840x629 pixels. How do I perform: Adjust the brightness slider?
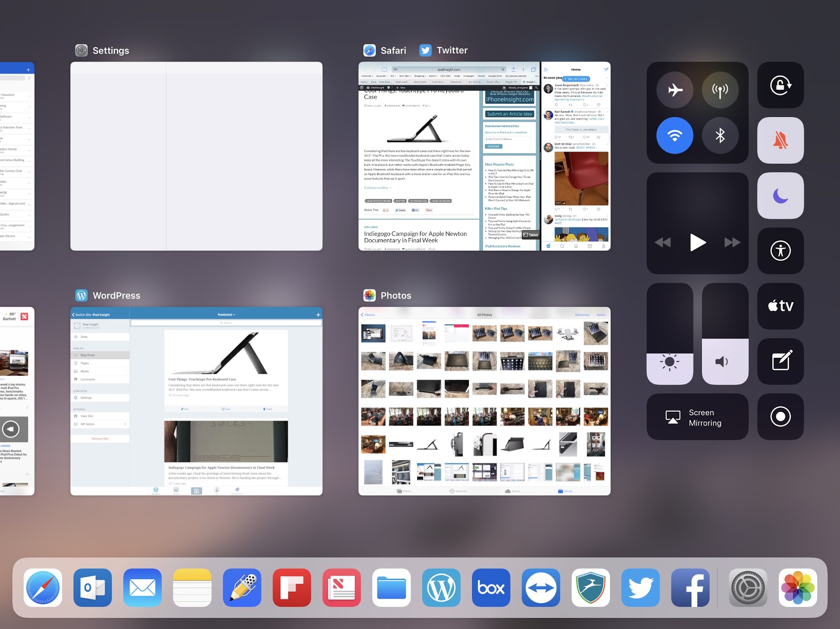670,334
